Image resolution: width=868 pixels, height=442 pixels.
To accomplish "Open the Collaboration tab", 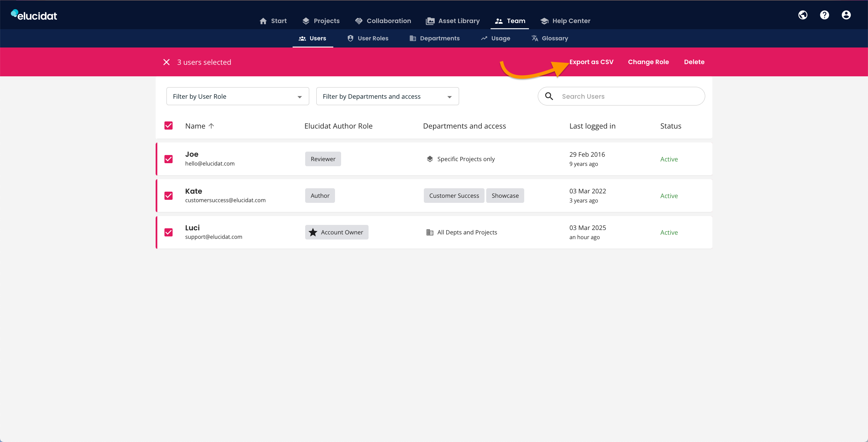I will click(x=383, y=21).
